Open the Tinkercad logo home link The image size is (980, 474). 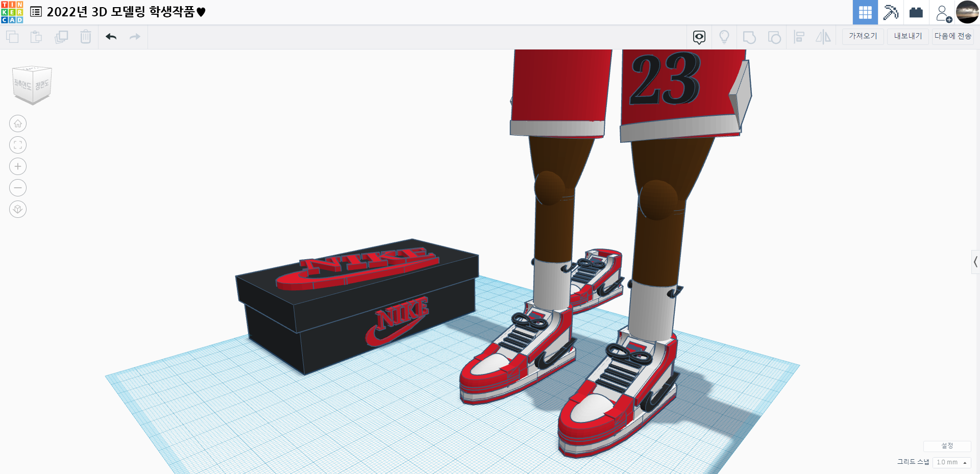click(x=12, y=12)
